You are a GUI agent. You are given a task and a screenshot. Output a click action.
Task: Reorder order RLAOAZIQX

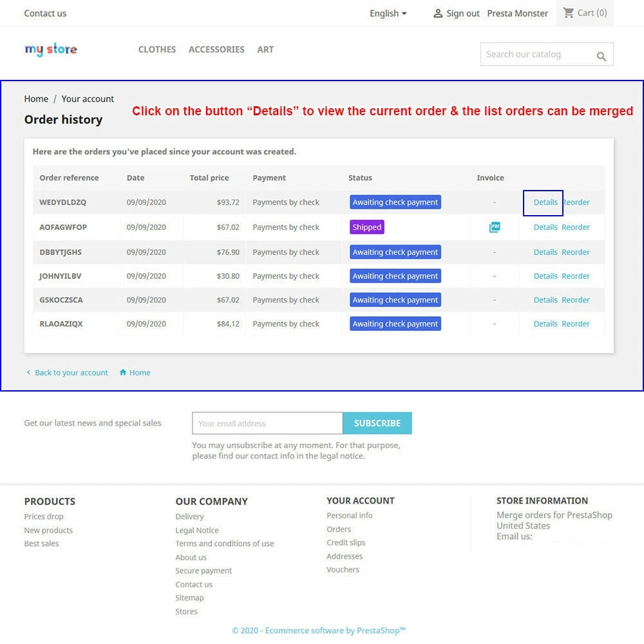pos(576,324)
